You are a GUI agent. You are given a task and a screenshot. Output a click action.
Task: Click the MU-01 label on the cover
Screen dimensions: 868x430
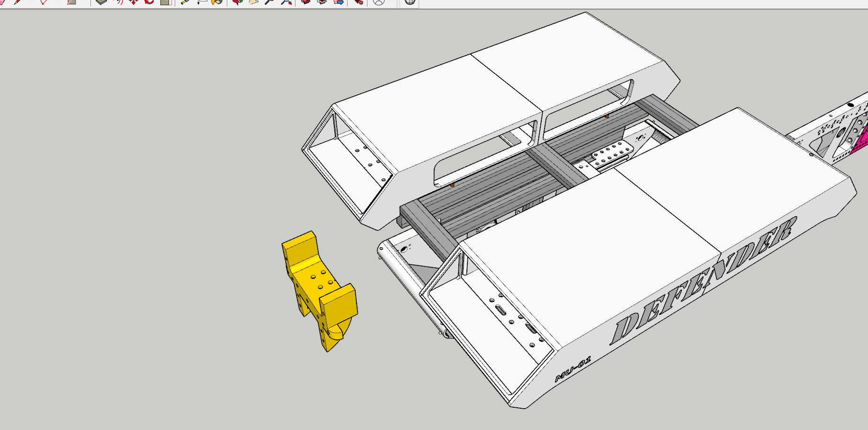573,369
